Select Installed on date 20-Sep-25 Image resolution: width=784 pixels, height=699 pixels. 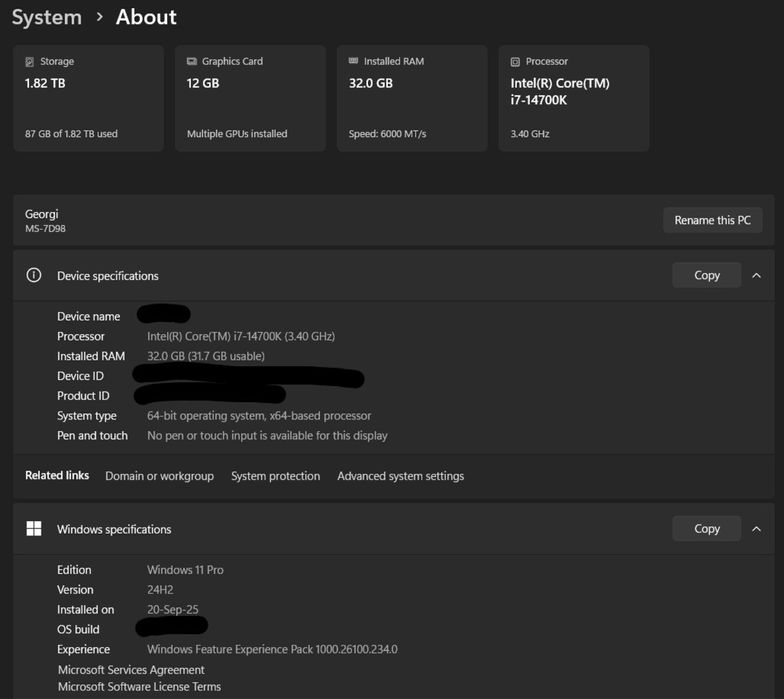(x=172, y=610)
